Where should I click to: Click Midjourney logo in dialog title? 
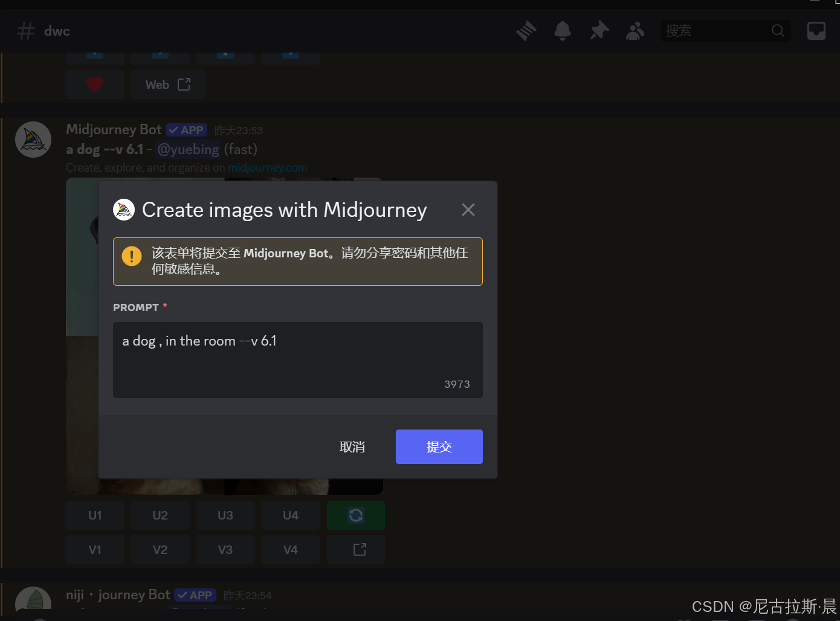(x=124, y=210)
